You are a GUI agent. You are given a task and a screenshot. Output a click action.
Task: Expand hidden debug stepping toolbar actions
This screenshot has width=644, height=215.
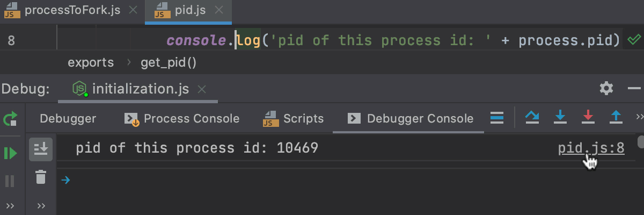pyautogui.click(x=639, y=117)
